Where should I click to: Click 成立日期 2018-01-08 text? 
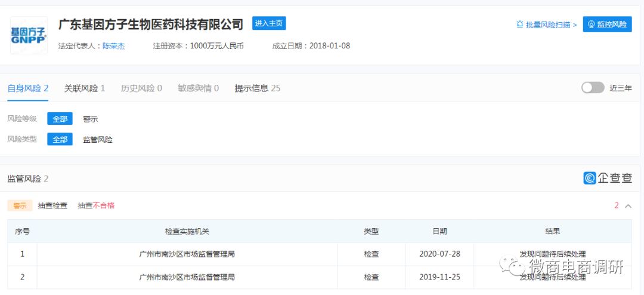[x=311, y=46]
